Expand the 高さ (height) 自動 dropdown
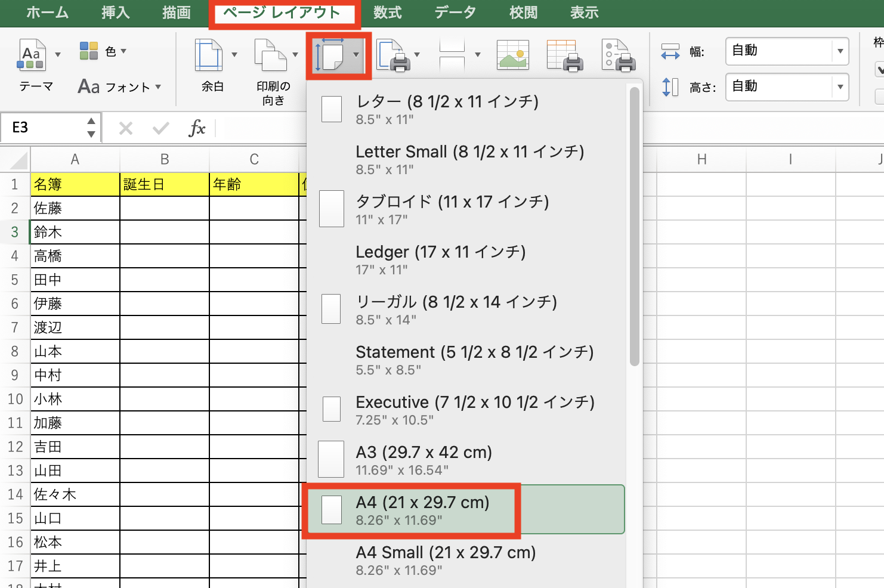The height and width of the screenshot is (588, 884). coord(840,87)
